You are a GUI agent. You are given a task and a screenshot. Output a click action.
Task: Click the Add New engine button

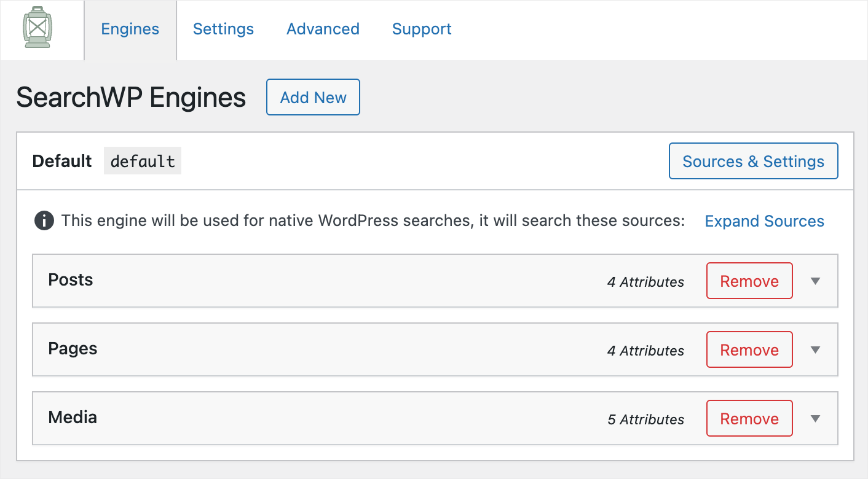click(x=313, y=97)
